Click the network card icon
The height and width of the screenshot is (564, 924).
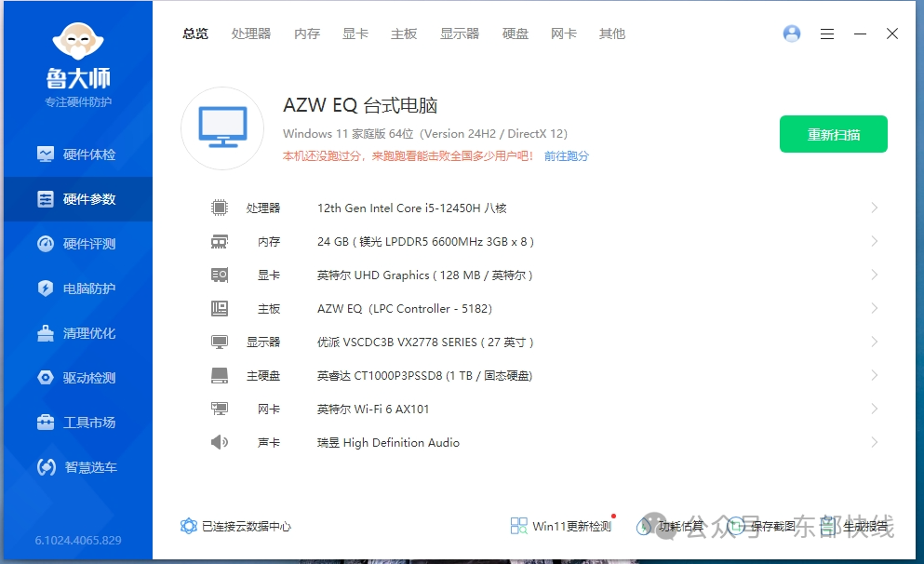coord(220,409)
